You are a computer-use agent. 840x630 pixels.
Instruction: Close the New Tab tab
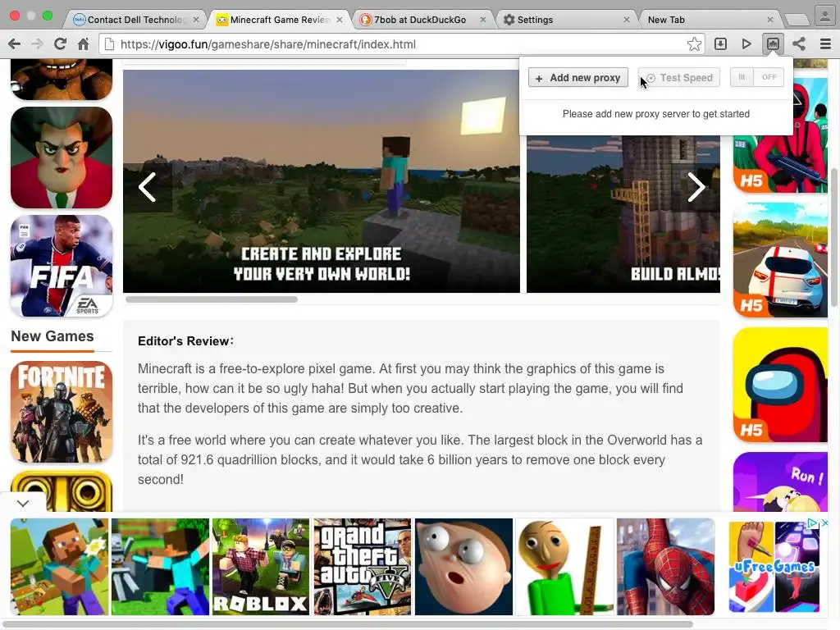tap(769, 20)
